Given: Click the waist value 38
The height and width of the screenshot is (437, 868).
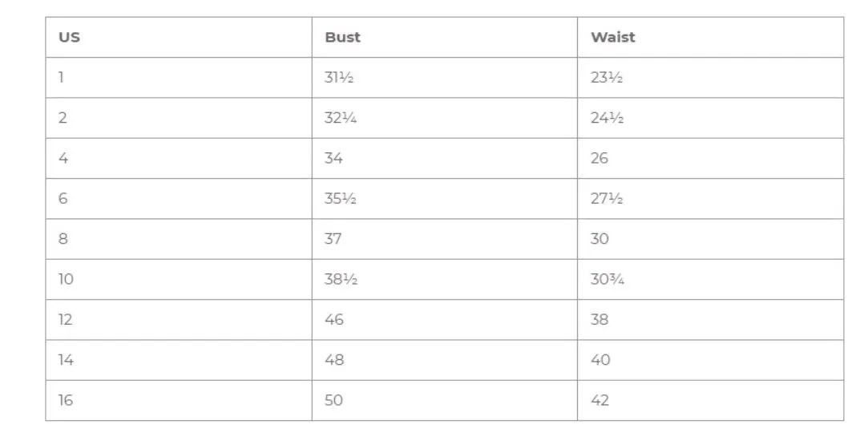Looking at the screenshot, I should click(x=600, y=320).
